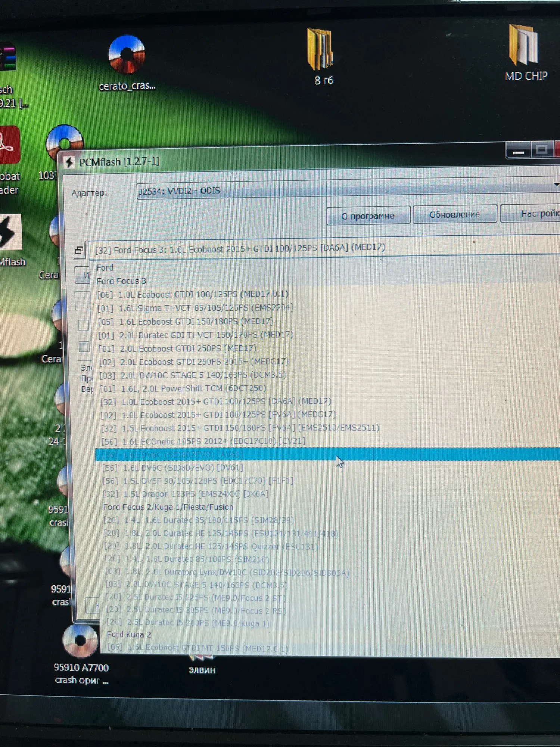This screenshot has width=560, height=747.
Task: Open the 95910 A7700 crash ориг disc icon
Action: (x=80, y=641)
